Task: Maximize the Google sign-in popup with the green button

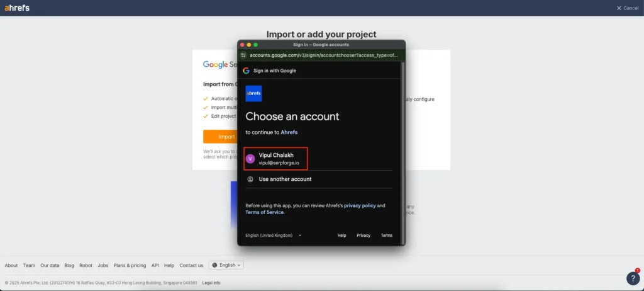Action: (x=255, y=45)
